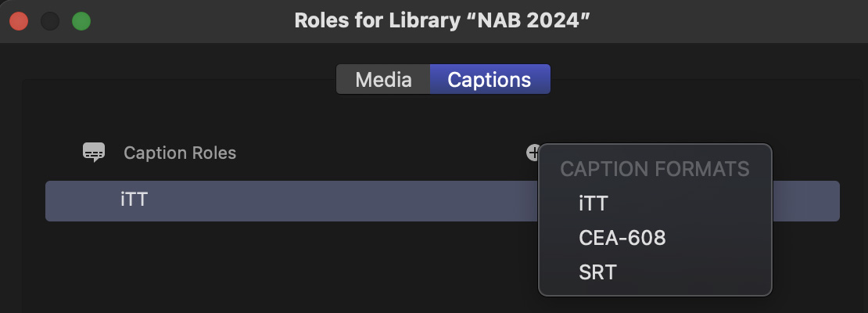
Task: Zoom the window using the green button
Action: (x=81, y=21)
